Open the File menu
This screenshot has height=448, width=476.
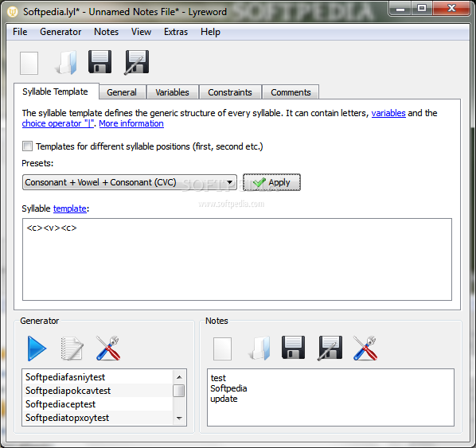tap(20, 32)
